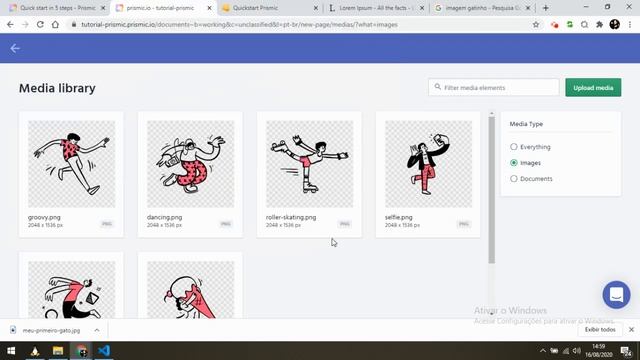This screenshot has height=360, width=640.
Task: Select the groovy.png image thumbnail
Action: 71,164
